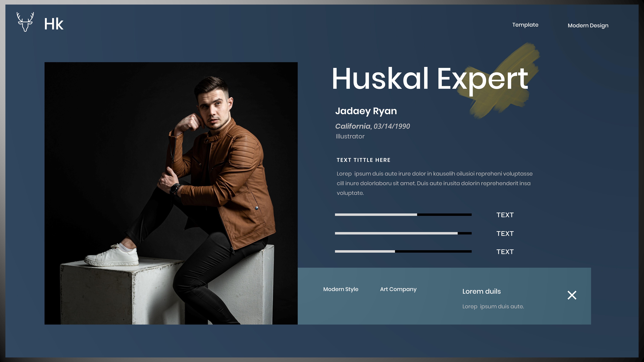Screen dimensions: 644x362
Task: Click the portrait photo of the man
Action: coord(171,193)
